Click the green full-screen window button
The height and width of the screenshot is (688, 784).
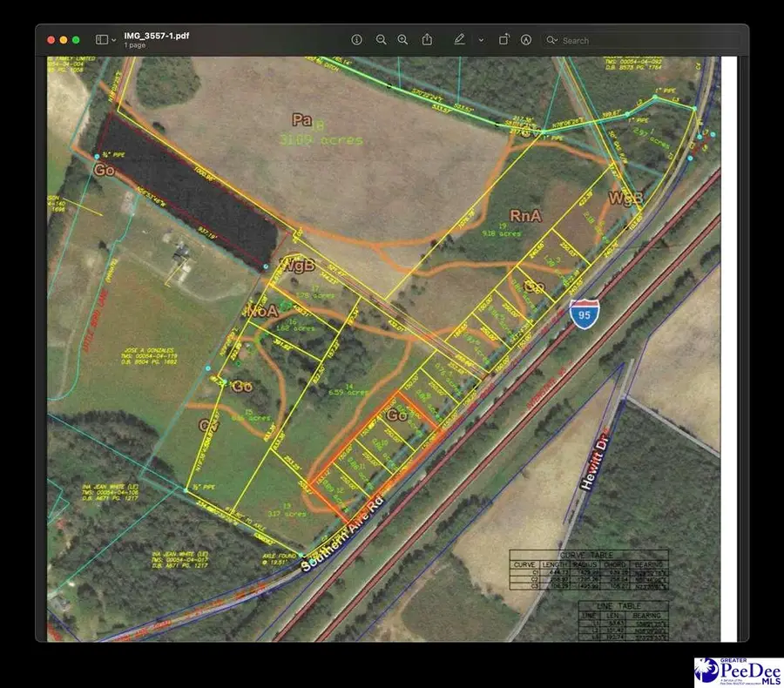(x=76, y=40)
